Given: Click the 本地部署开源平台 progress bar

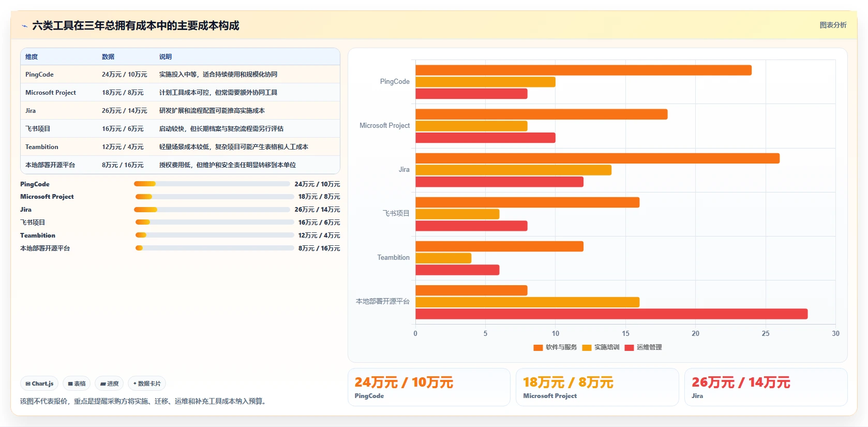Looking at the screenshot, I should click(x=215, y=248).
